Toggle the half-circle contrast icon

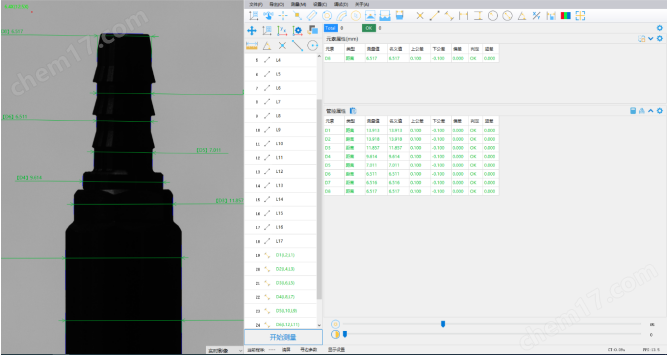coord(336,335)
